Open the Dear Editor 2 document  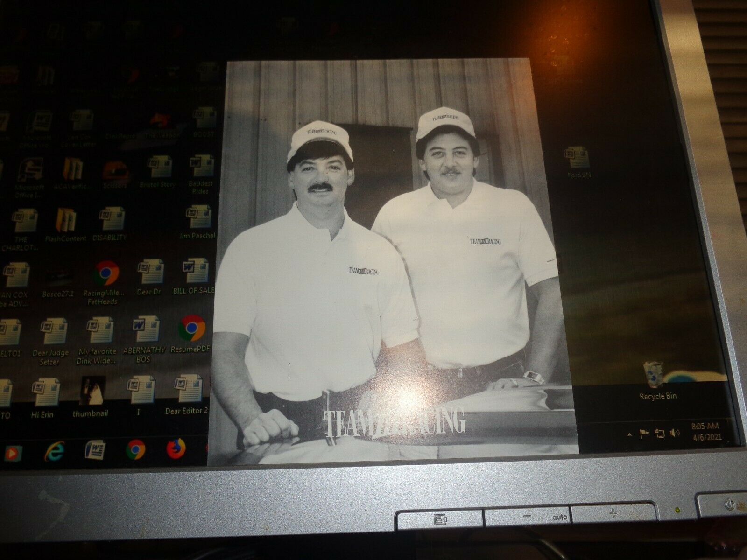186,395
